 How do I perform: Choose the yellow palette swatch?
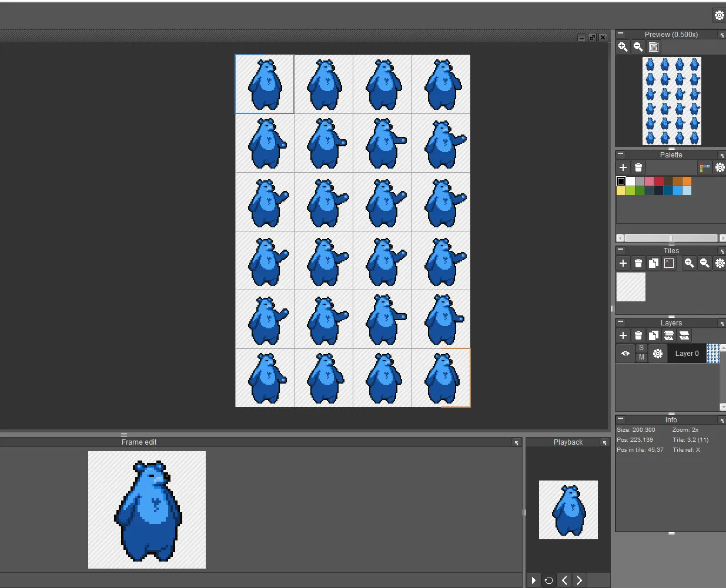click(621, 190)
